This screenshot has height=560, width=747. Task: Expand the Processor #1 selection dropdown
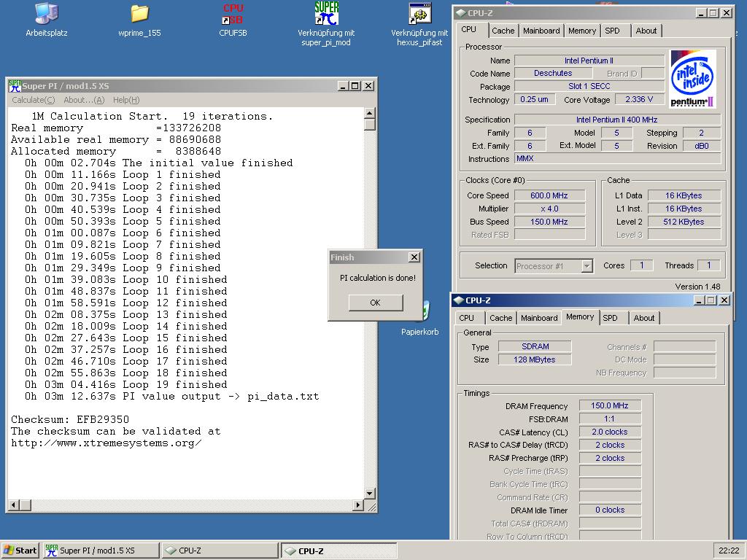(587, 266)
